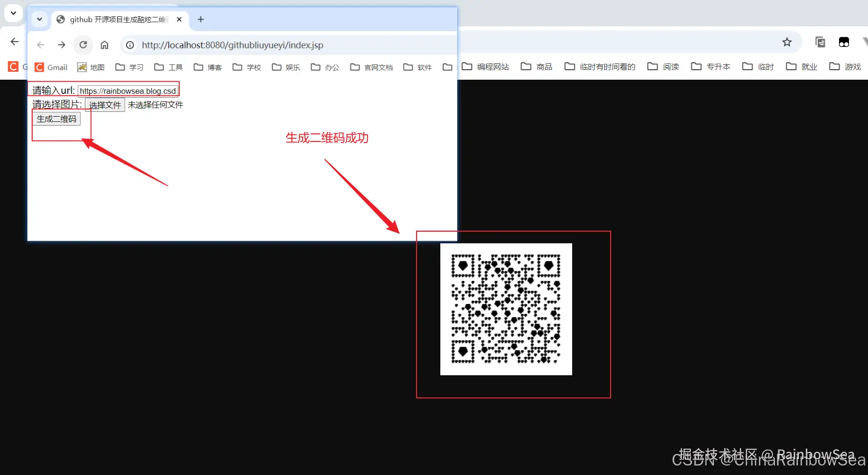Open the 商品 bookmark folder
The image size is (868, 475).
click(536, 66)
